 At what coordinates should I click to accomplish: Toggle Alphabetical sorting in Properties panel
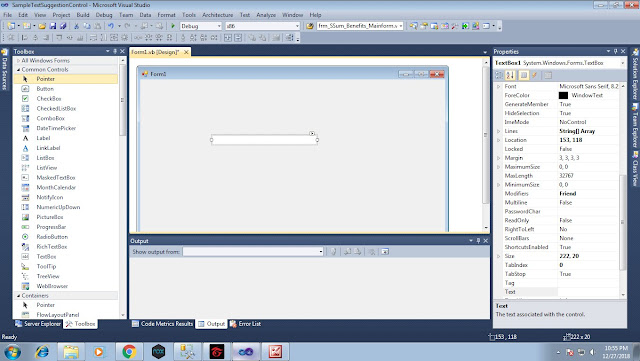coord(510,75)
